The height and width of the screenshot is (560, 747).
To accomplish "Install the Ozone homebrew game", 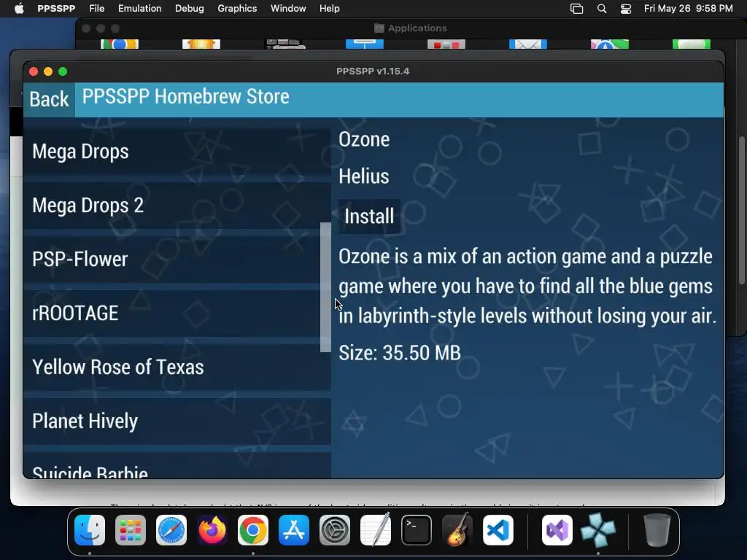I will click(369, 216).
